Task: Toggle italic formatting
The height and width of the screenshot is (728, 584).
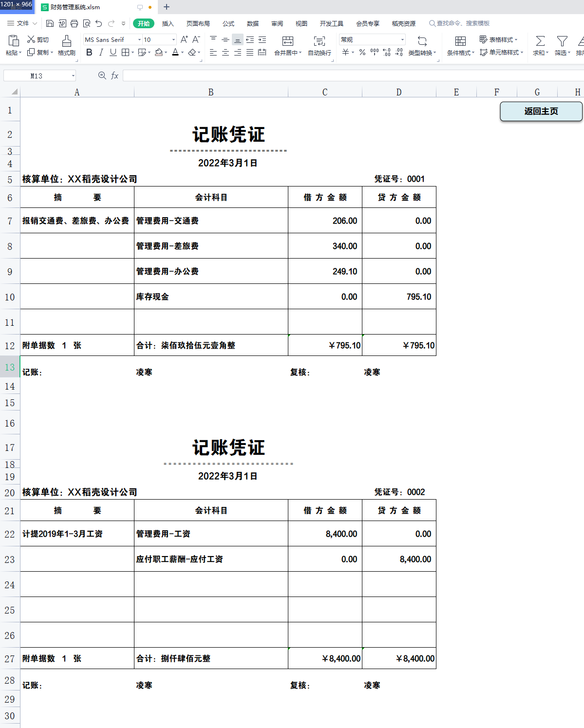Action: tap(100, 52)
